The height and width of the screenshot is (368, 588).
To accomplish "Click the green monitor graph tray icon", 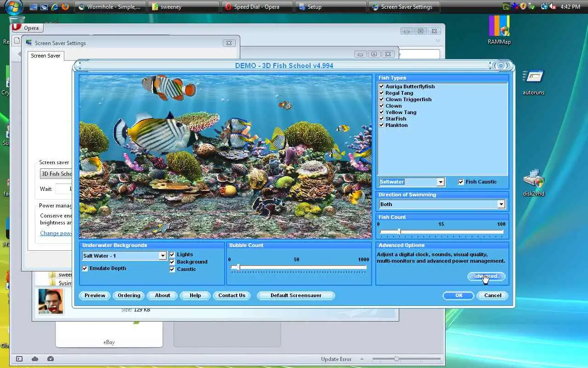I will click(506, 7).
